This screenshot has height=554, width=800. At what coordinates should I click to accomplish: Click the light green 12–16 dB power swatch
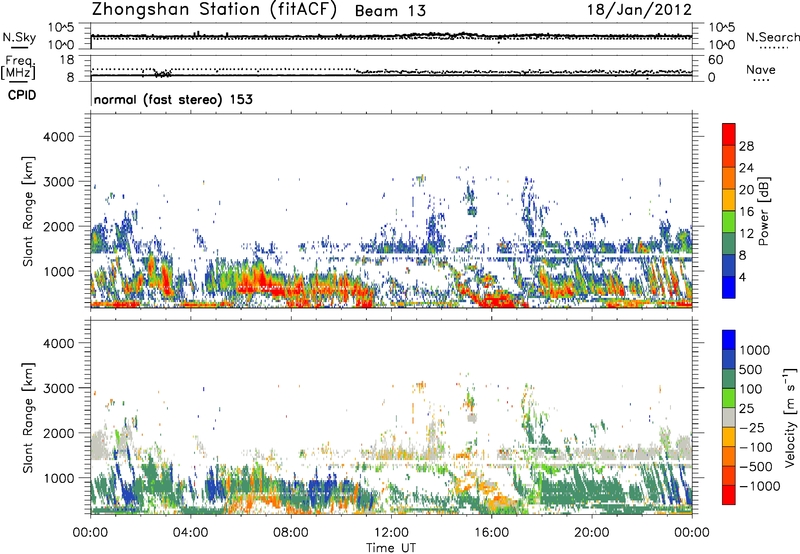tap(729, 221)
